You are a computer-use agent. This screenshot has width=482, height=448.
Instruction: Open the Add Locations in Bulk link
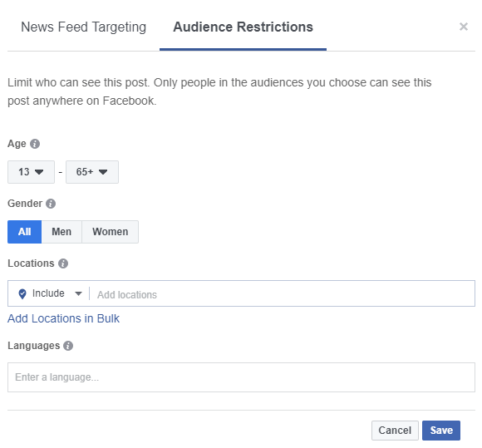point(63,318)
